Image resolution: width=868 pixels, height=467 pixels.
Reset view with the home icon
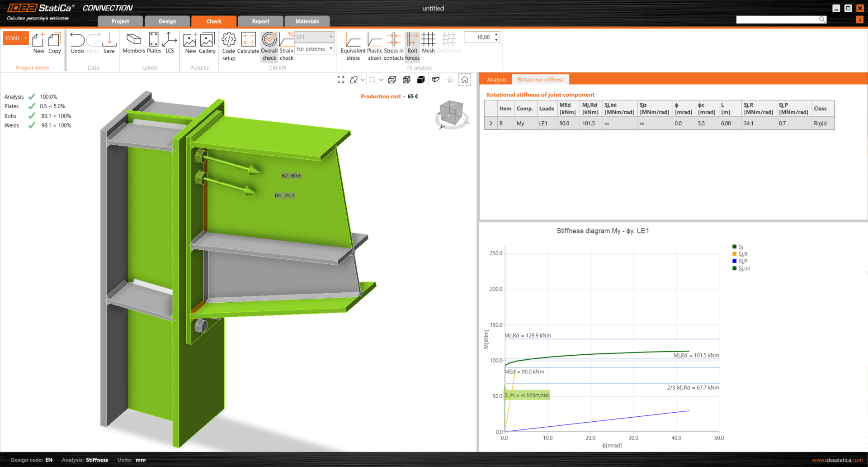pos(464,80)
